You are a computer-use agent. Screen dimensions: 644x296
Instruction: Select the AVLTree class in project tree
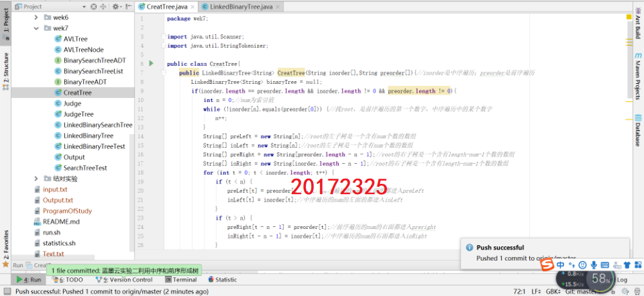75,39
